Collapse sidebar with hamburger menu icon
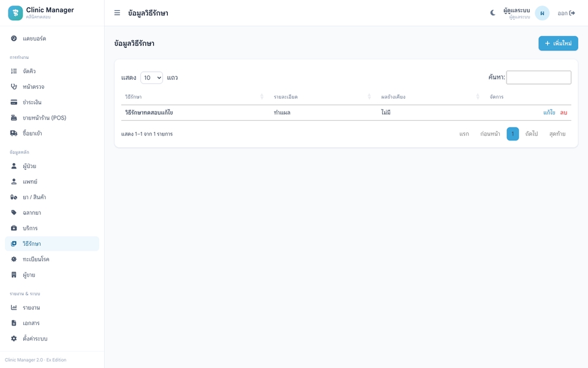The height and width of the screenshot is (368, 588). pos(117,13)
